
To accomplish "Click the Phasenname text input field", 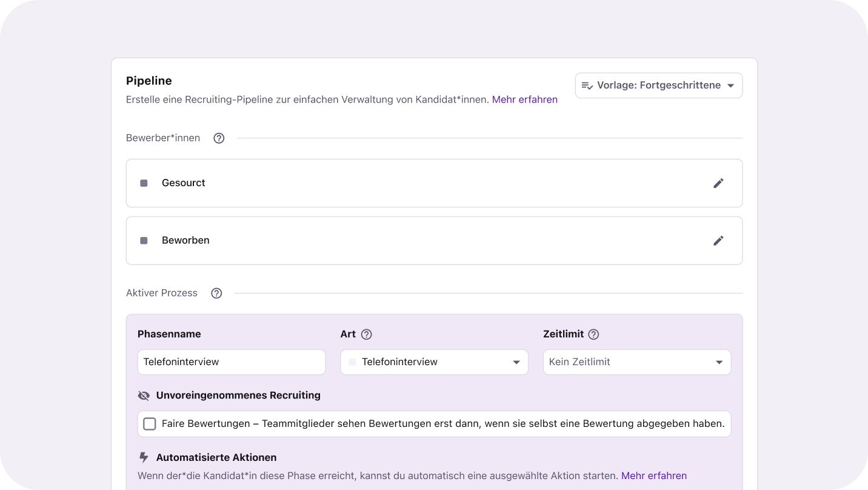I will click(231, 362).
